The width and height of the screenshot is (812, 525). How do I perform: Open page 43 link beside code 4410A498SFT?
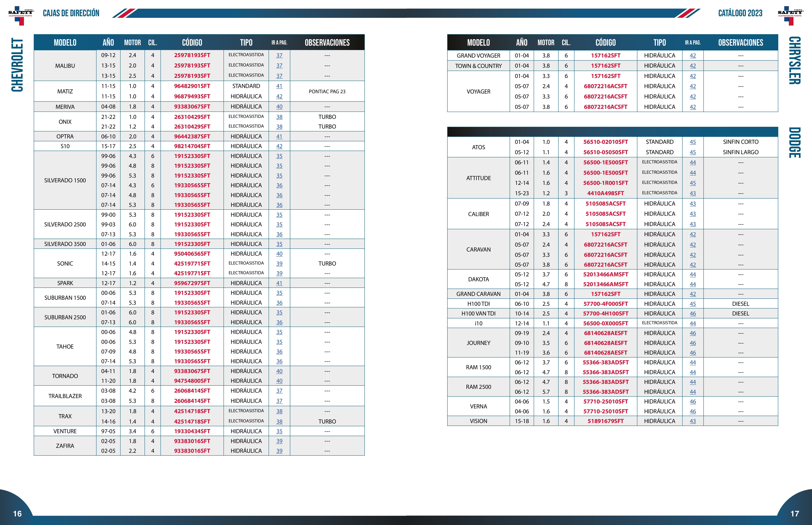(693, 193)
